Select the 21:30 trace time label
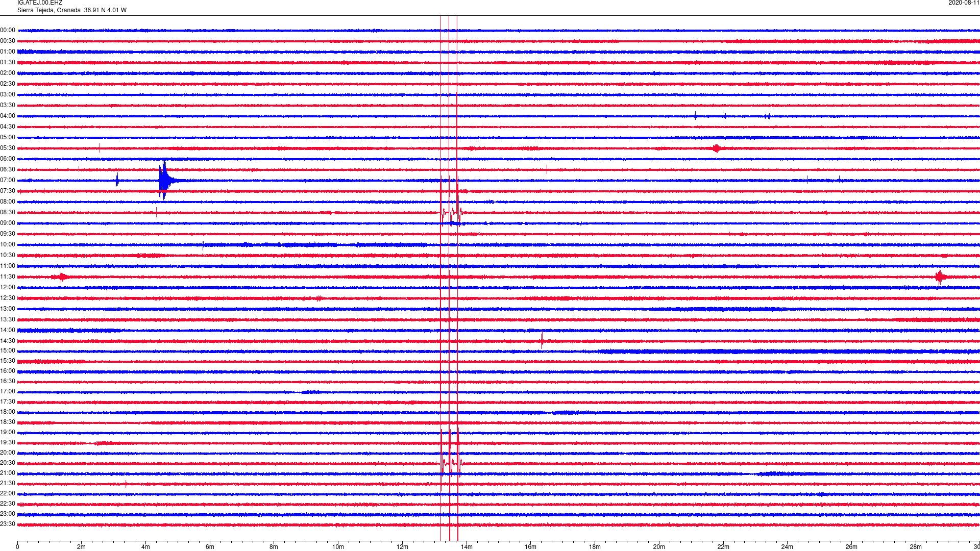Screen dimensions: 980x551 coord(8,484)
